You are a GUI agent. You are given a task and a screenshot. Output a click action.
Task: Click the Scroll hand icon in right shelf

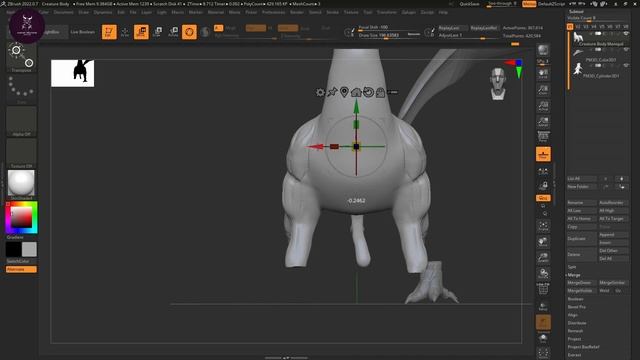543,74
